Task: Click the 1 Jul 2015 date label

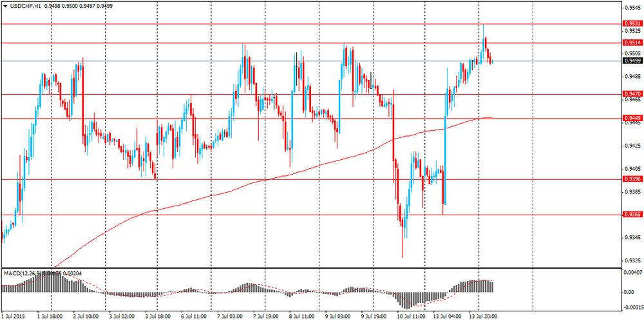Action: coord(12,316)
